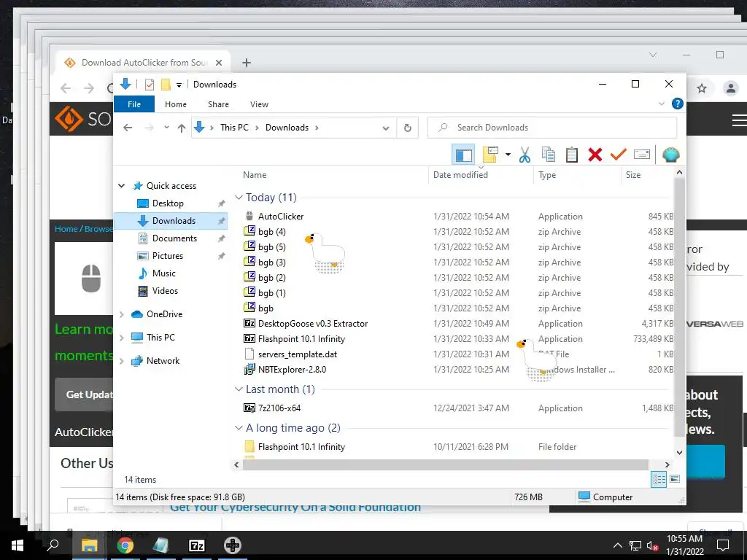The image size is (747, 560).
Task: Click the orange checkmark Properties icon
Action: [x=618, y=155]
